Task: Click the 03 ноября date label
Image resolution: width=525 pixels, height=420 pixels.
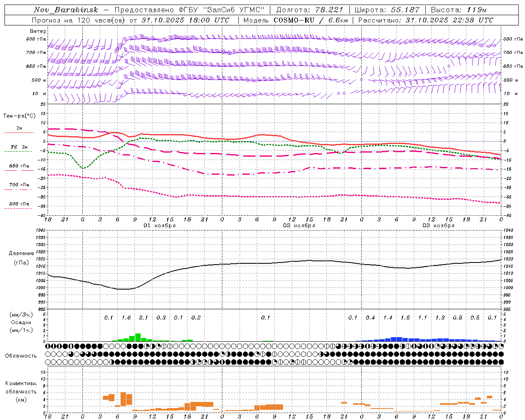Action: pos(438,226)
